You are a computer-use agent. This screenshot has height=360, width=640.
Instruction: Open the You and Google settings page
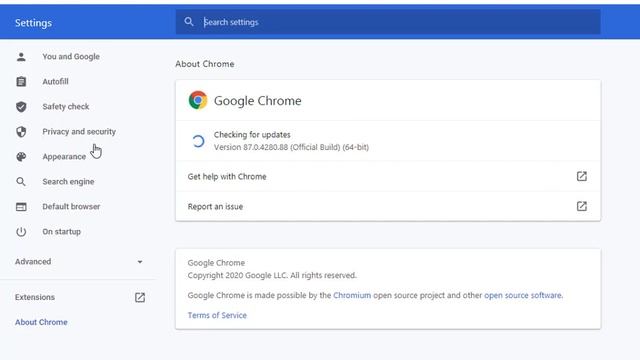71,57
